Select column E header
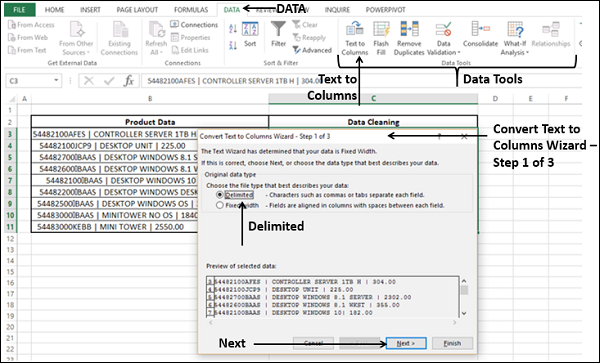The image size is (600, 363). coord(531,99)
